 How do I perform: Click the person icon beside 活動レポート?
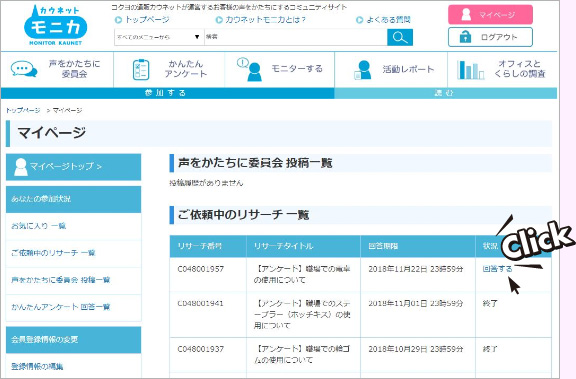pos(363,70)
